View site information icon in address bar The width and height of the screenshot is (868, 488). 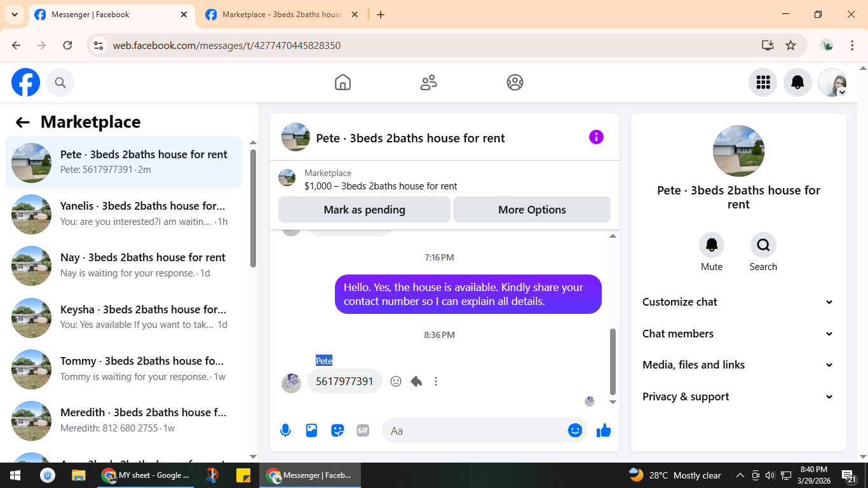tap(98, 45)
